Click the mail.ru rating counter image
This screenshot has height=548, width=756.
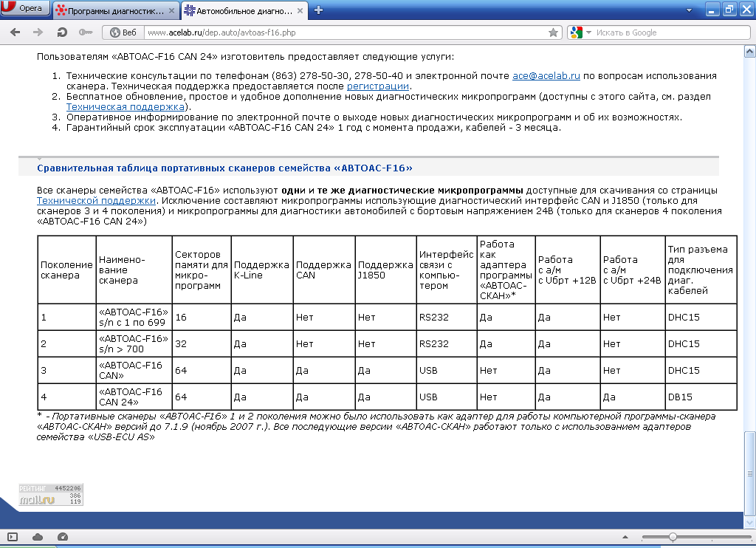coord(51,494)
